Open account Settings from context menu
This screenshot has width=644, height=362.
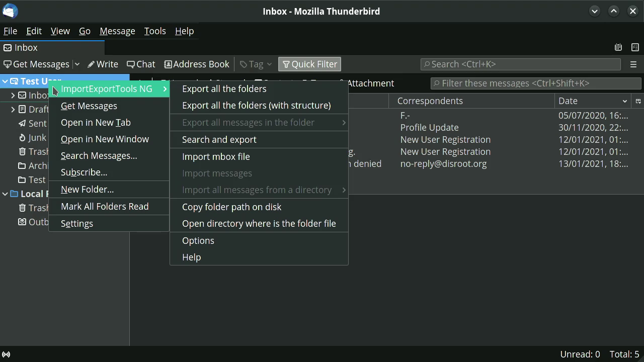click(109, 224)
